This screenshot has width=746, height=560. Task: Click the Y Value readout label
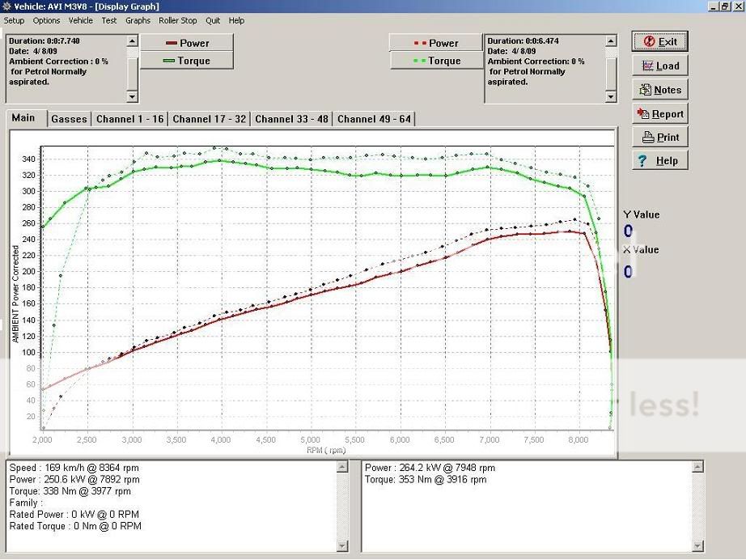642,214
